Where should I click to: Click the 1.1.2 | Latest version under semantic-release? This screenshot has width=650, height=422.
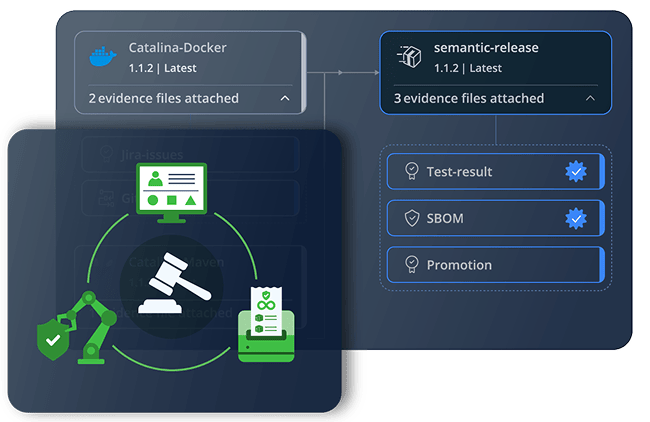468,68
